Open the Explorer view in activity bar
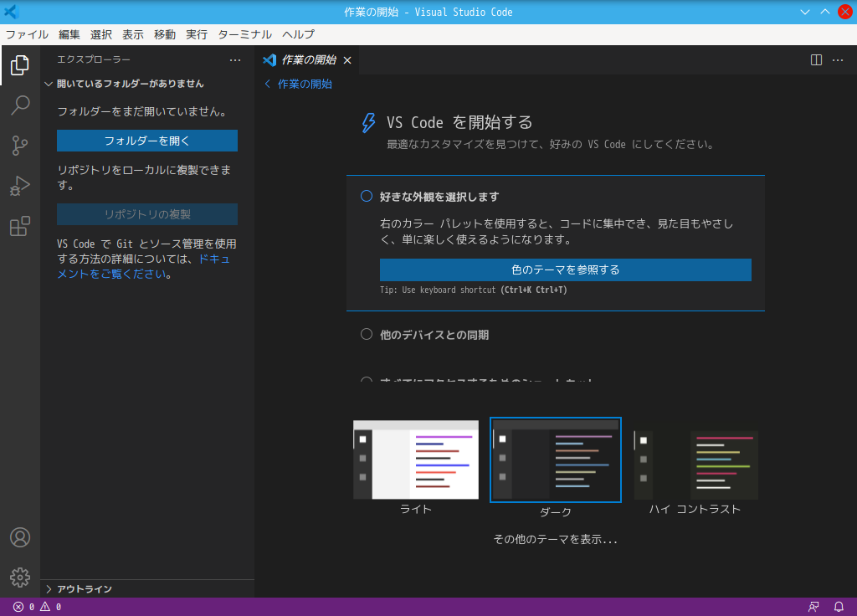 20,65
